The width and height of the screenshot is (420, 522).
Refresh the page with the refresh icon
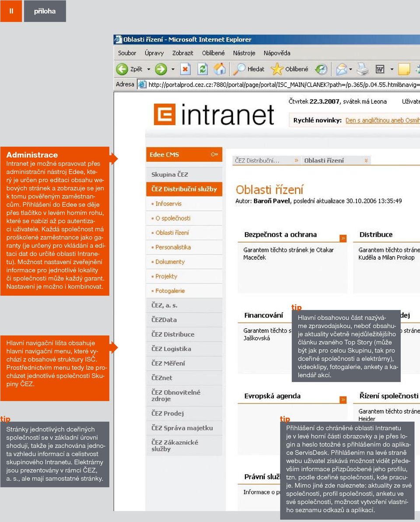[203, 69]
